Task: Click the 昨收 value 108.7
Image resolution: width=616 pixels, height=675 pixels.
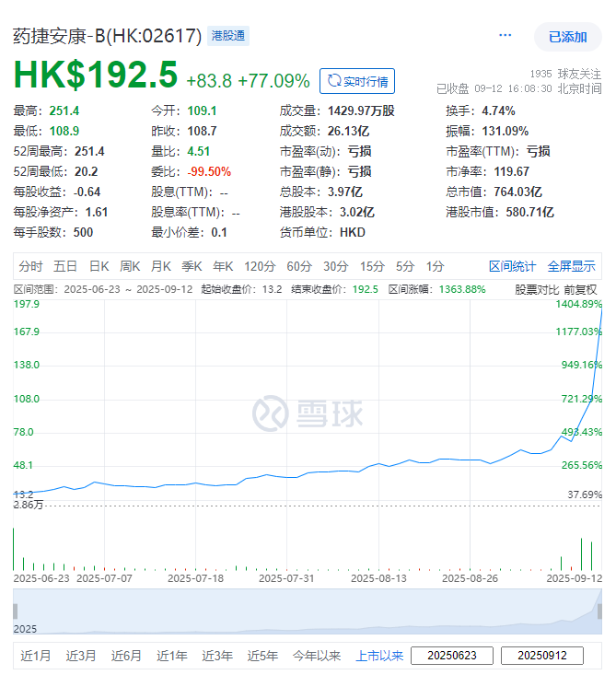Action: [x=202, y=132]
